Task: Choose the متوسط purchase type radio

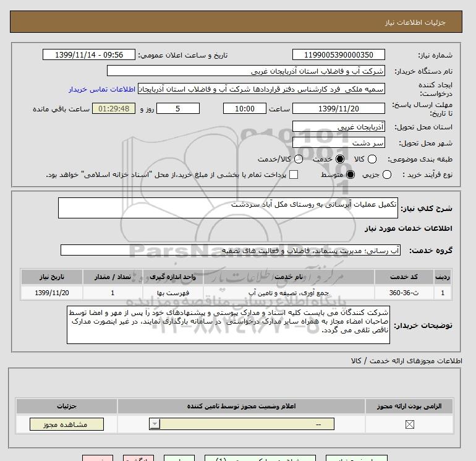Action: click(x=351, y=174)
